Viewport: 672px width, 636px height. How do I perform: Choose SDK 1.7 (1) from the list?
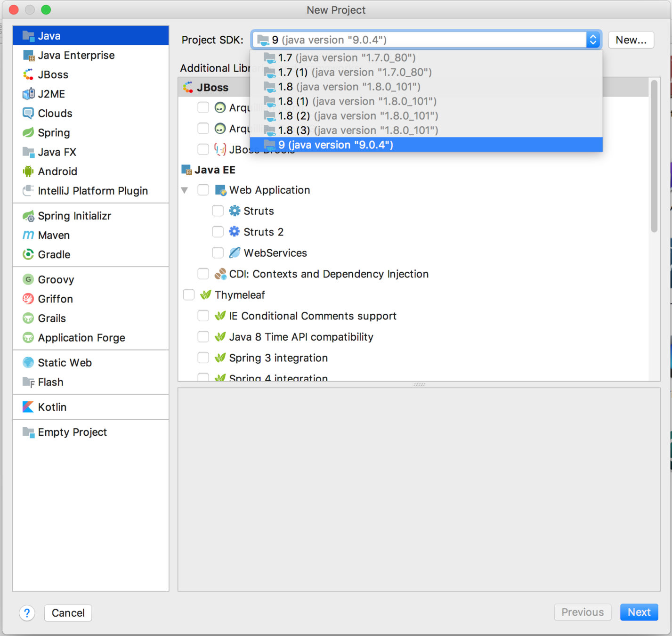pos(426,72)
